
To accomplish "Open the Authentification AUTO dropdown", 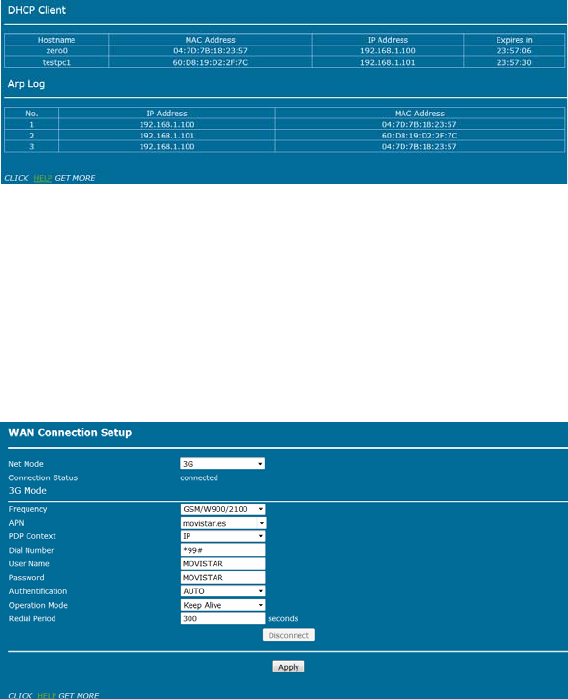I will click(223, 591).
